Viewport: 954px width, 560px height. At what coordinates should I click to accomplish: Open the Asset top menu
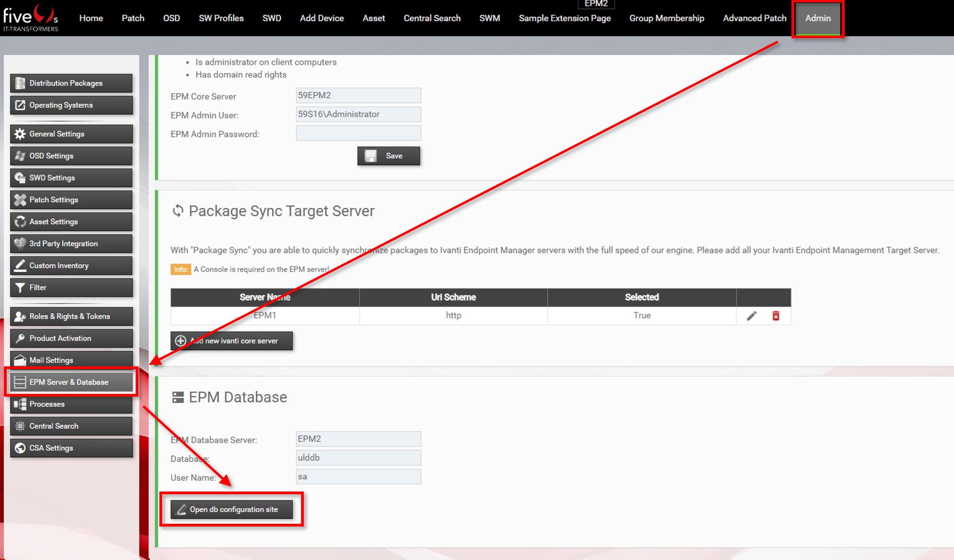point(373,18)
